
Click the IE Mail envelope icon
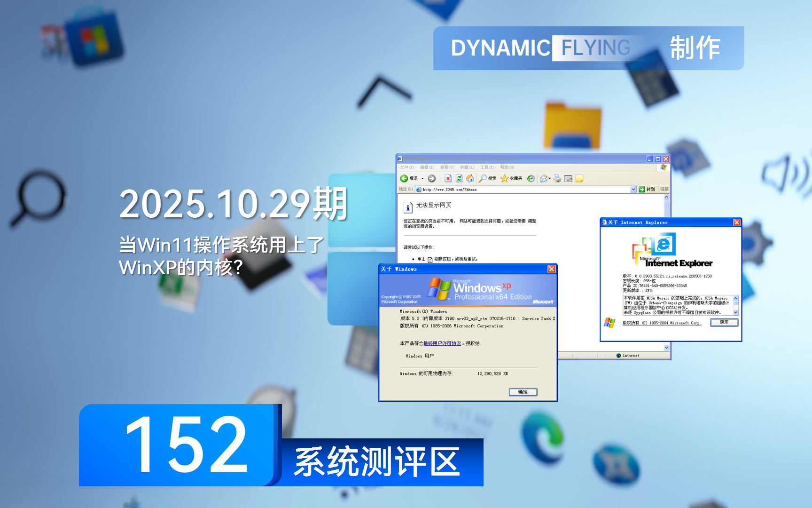pos(544,178)
